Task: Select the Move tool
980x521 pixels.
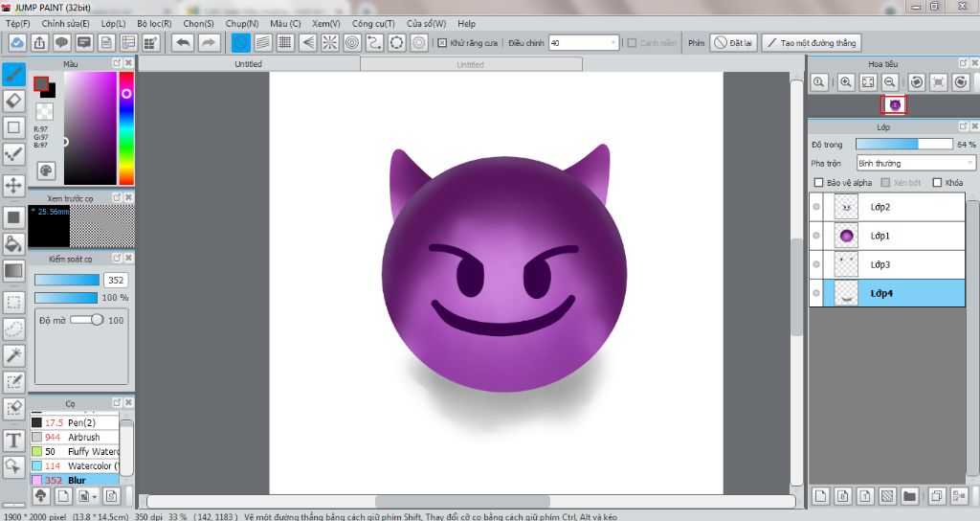Action: tap(13, 185)
